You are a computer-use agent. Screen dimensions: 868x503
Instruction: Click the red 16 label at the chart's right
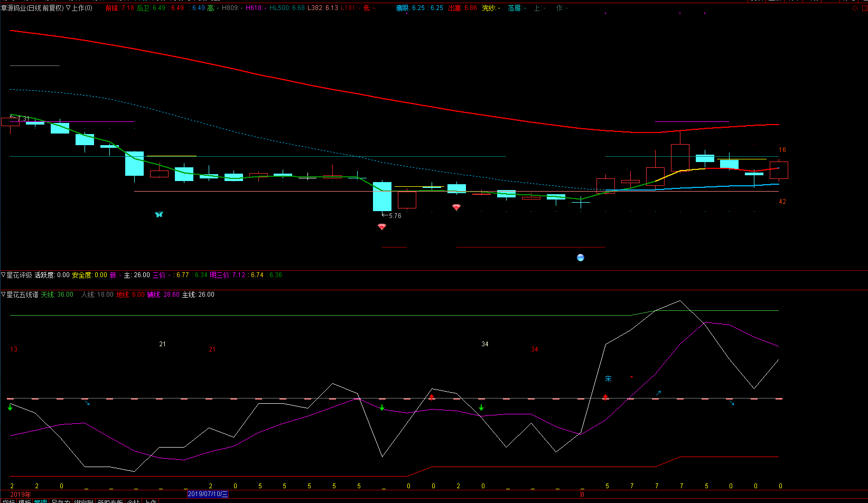[x=782, y=150]
